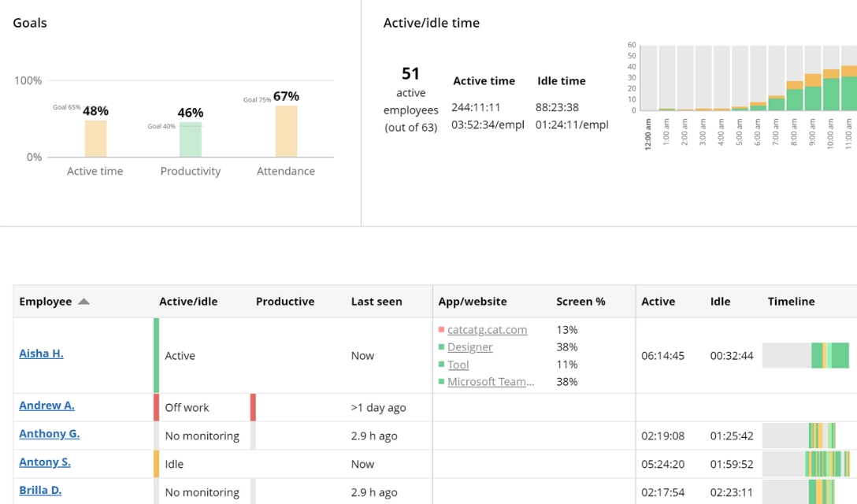The height and width of the screenshot is (504, 857).
Task: Sort table by Screen % column
Action: tap(581, 302)
